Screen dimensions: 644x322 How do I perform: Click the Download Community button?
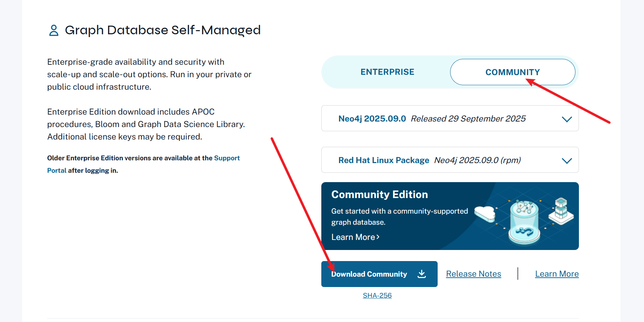point(379,274)
